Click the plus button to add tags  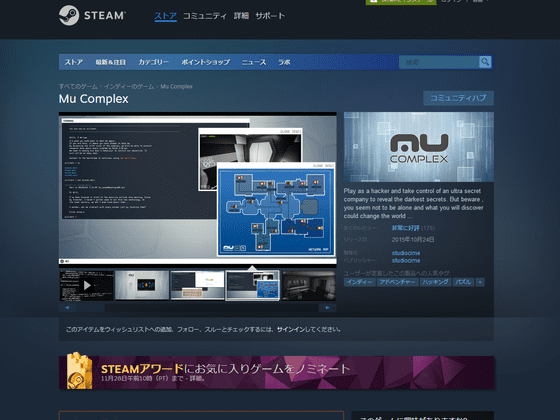pos(480,282)
